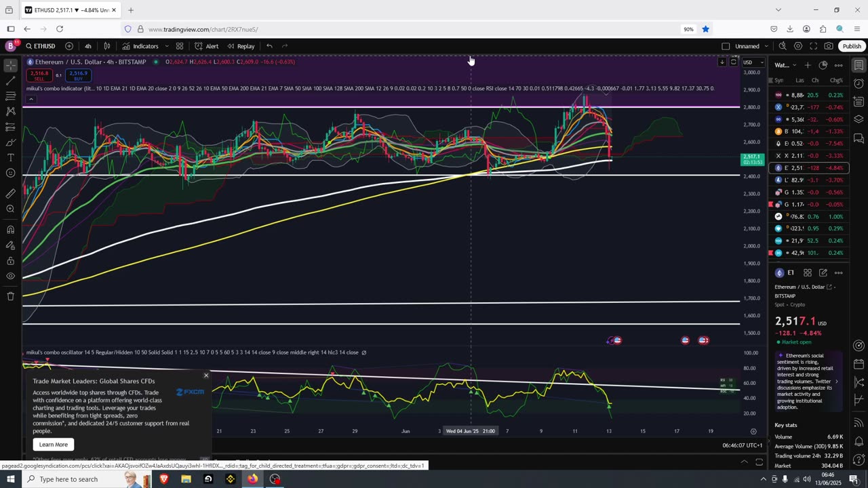The image size is (868, 488).
Task: Open the Ethereum details more menu
Action: tap(838, 273)
